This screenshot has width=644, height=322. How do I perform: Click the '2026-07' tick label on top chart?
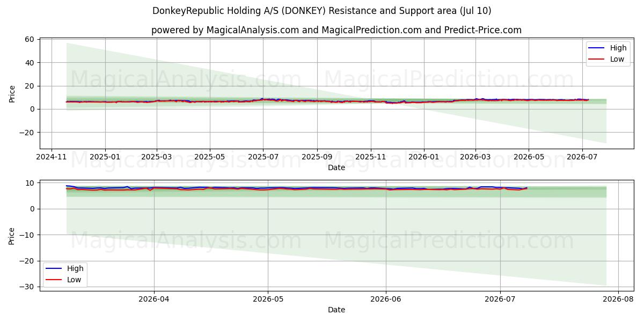pos(582,158)
